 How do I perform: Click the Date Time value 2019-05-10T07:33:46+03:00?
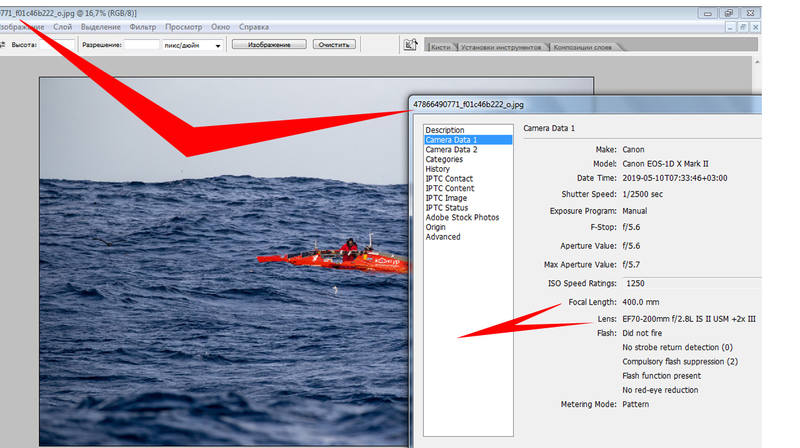(x=674, y=178)
